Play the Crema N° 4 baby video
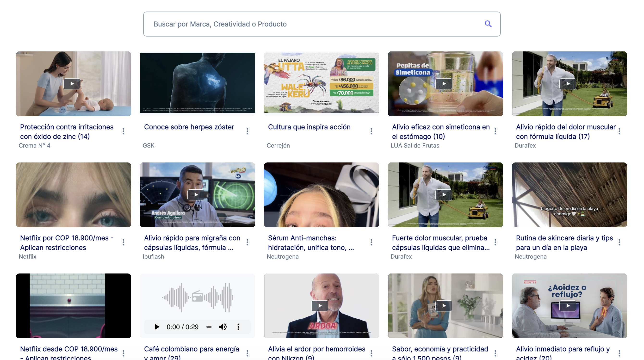The width and height of the screenshot is (644, 360). [x=72, y=84]
